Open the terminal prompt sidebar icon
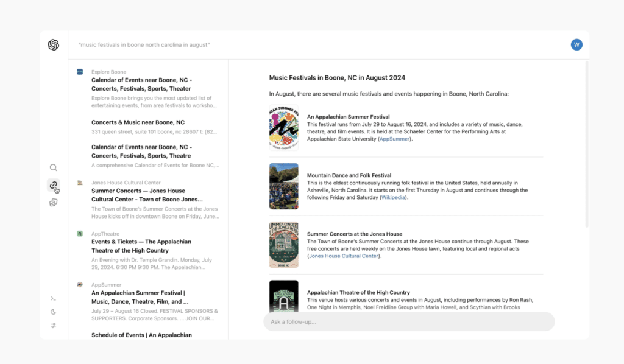Image resolution: width=624 pixels, height=364 pixels. [54, 298]
